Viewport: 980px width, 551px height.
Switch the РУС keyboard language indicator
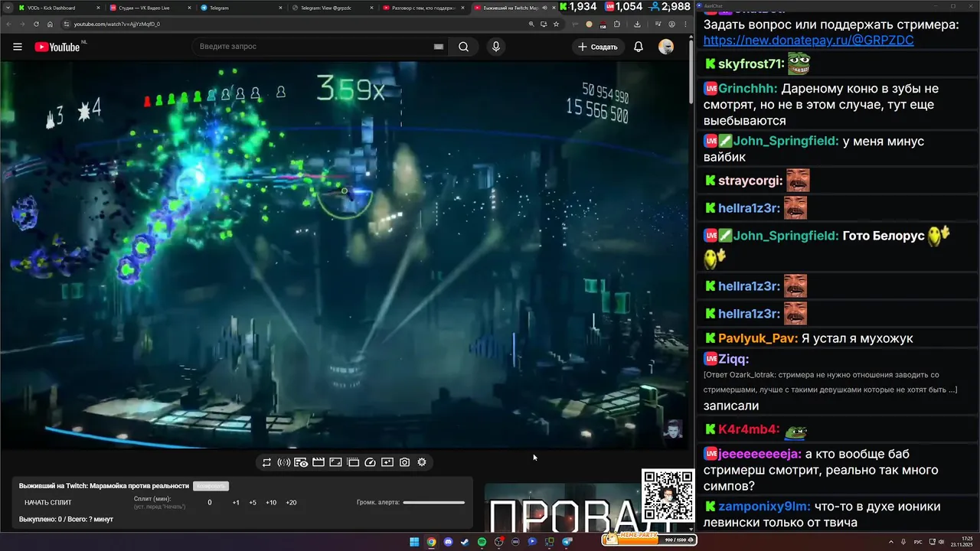[x=918, y=542]
